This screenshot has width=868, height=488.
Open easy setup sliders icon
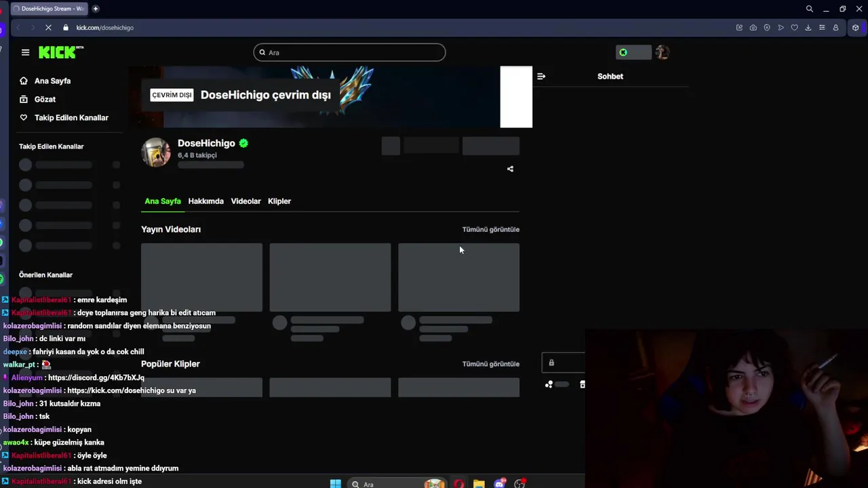tap(822, 28)
